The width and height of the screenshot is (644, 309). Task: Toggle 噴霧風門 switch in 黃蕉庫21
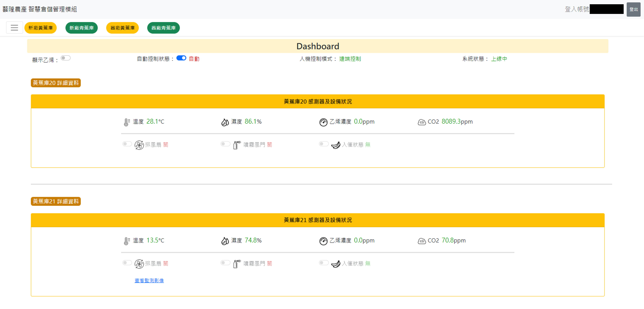225,263
